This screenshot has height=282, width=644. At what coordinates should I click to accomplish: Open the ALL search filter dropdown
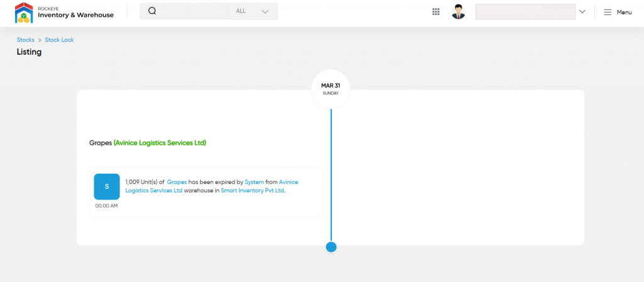253,11
